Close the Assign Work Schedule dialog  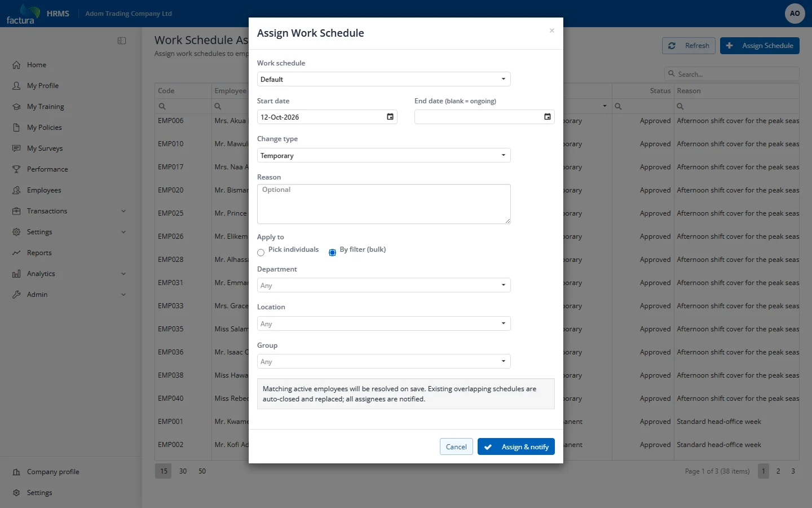click(x=551, y=30)
